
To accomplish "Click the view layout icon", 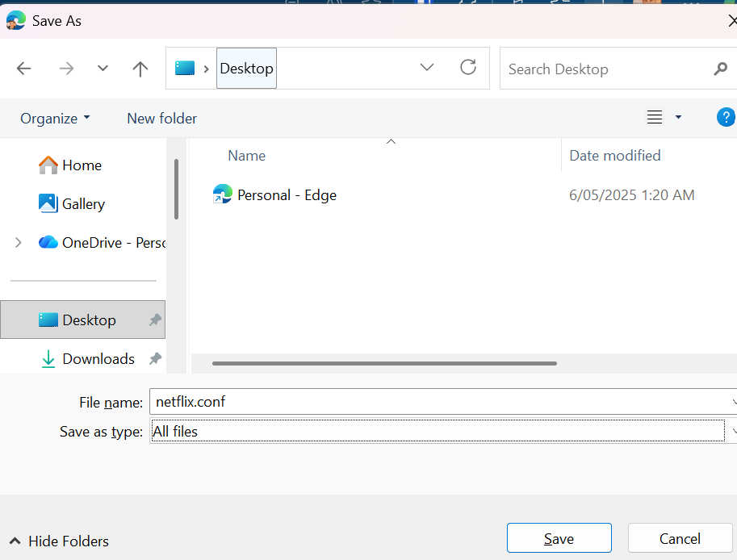I will click(x=655, y=118).
